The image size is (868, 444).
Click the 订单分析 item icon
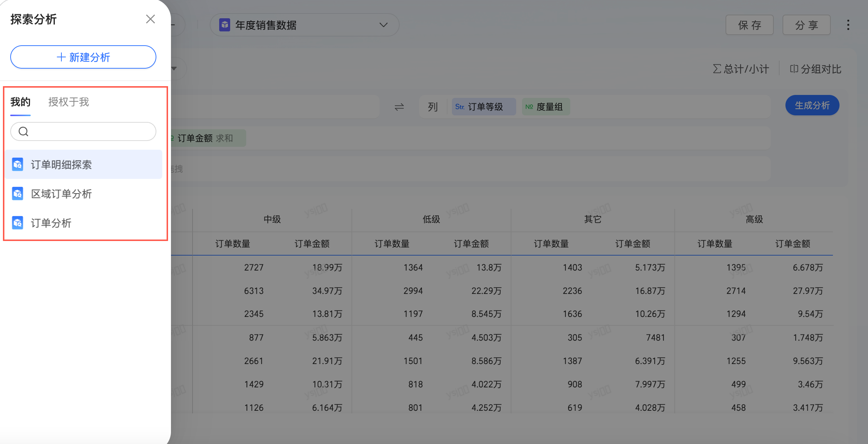(18, 223)
